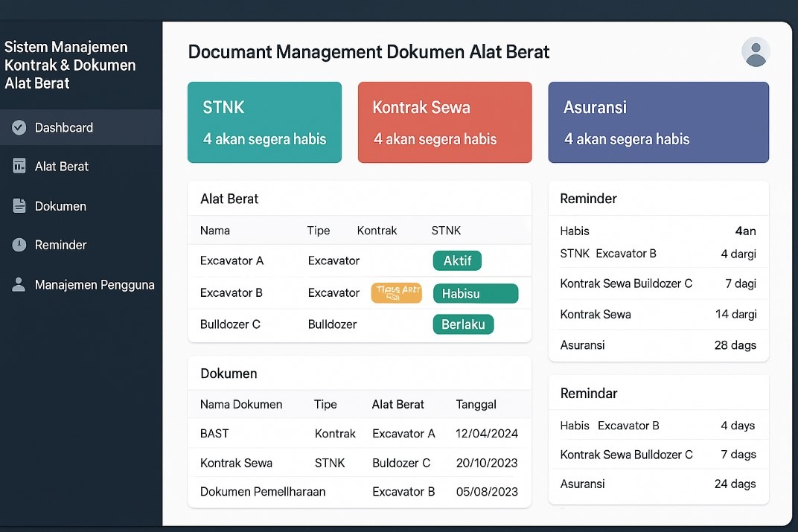The width and height of the screenshot is (798, 532).
Task: Click the Aktif status badge for Excavator A
Action: [457, 260]
